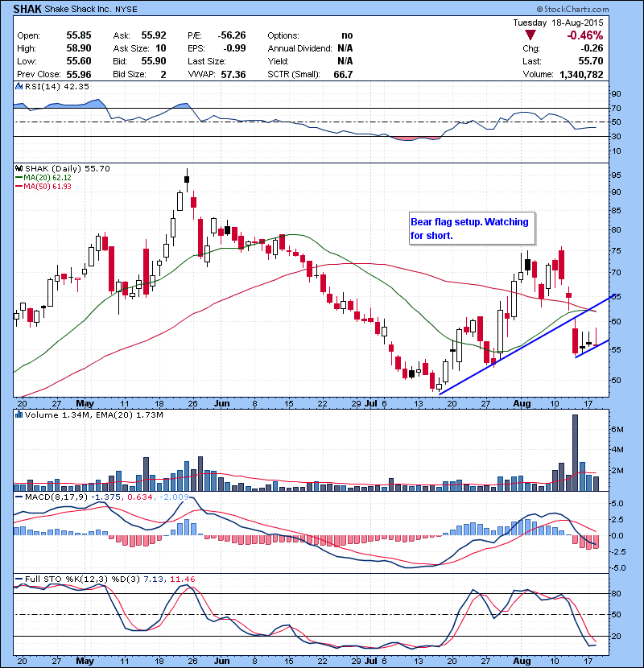Click the green MA(20) 62.12 legend
Viewport: 644px width, 668px height.
coord(43,178)
